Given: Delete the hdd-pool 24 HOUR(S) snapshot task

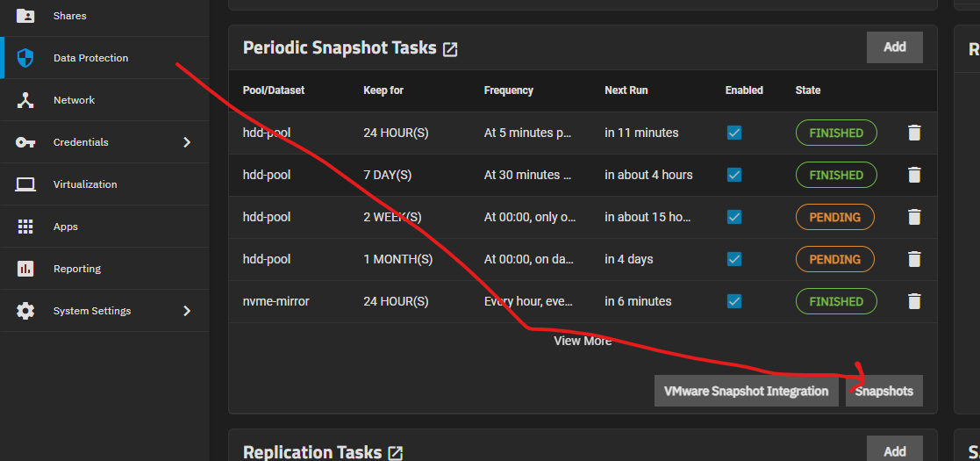Looking at the screenshot, I should click(x=914, y=133).
